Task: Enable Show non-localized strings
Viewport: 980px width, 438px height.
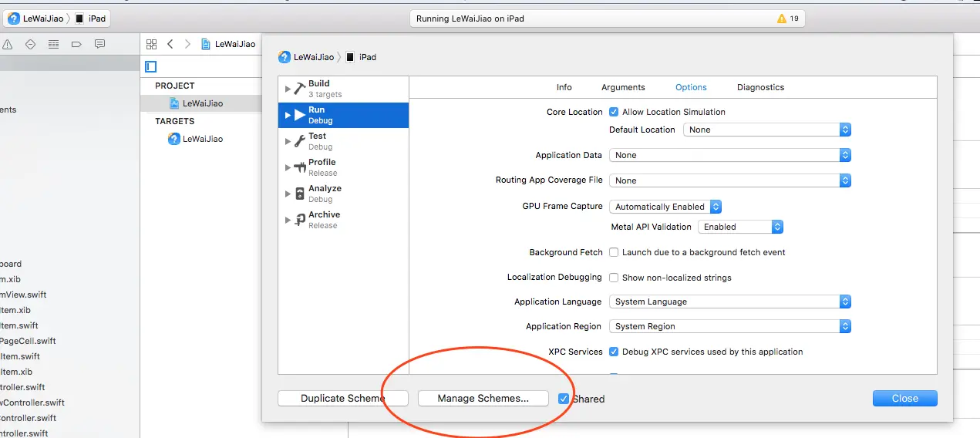Action: 614,278
